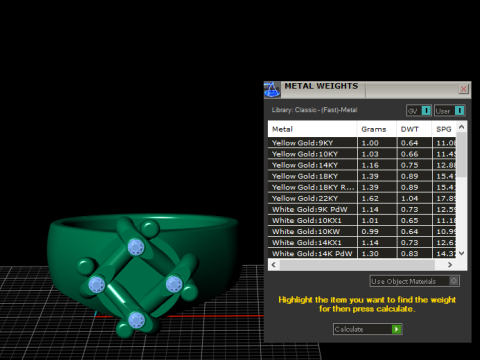Image resolution: width=480 pixels, height=360 pixels.
Task: Click the horizontal scroll left arrow
Action: (274, 265)
